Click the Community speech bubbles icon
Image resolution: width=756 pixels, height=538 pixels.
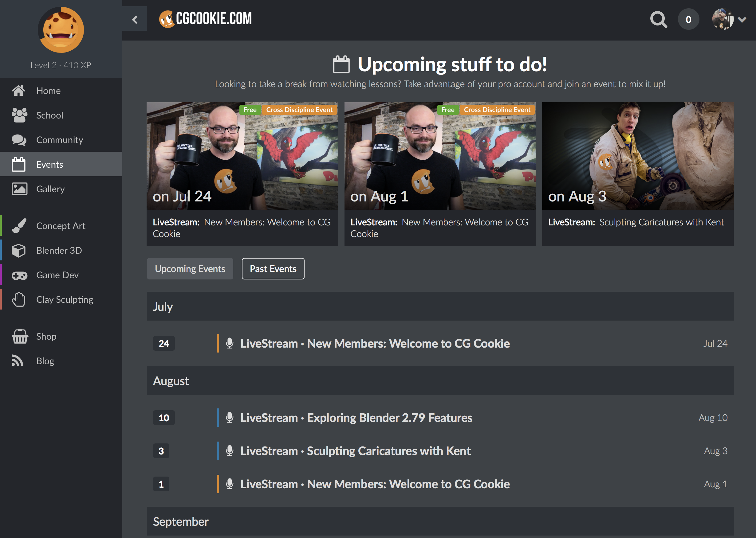tap(19, 139)
